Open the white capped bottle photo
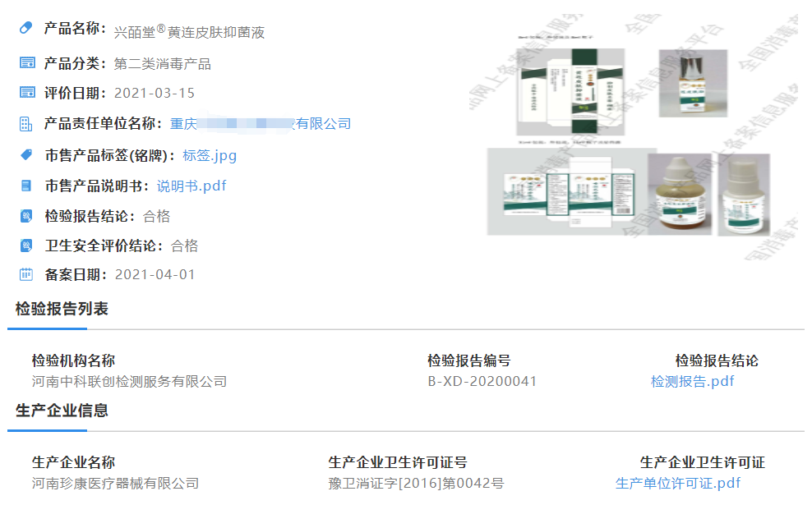The width and height of the screenshot is (812, 505). click(744, 195)
